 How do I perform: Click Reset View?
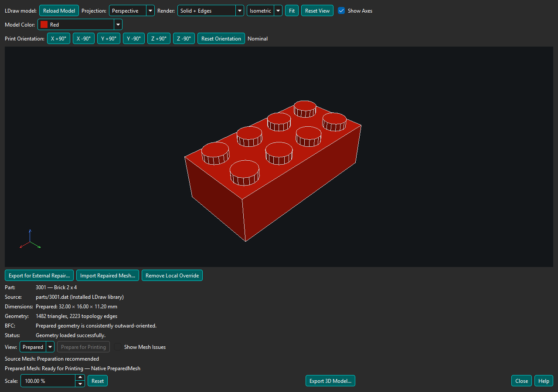pyautogui.click(x=317, y=10)
